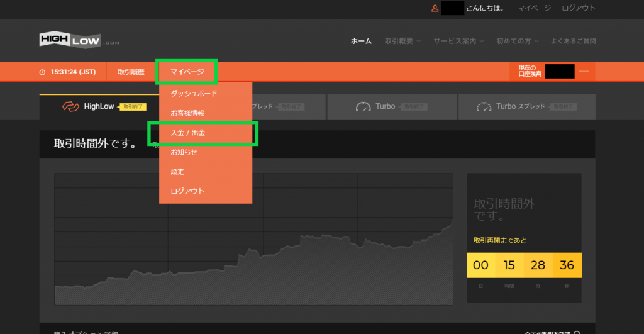Click the user profile icon in top bar

tap(435, 8)
